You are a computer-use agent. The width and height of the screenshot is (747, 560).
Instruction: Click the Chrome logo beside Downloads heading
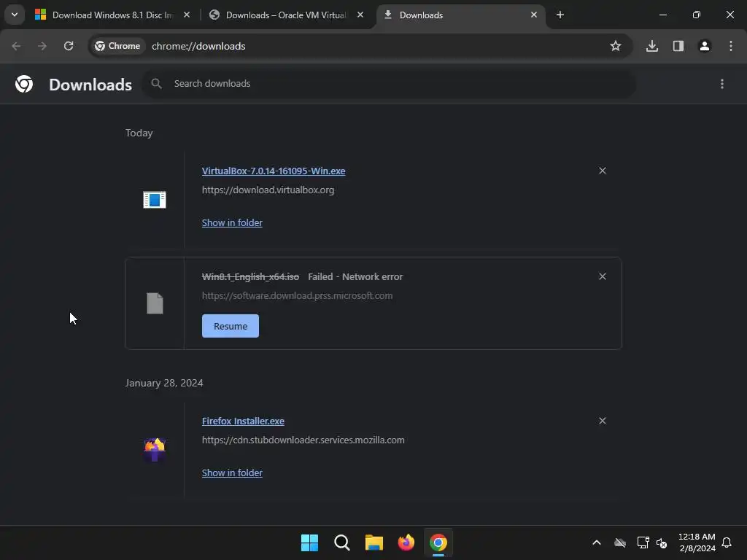click(24, 85)
